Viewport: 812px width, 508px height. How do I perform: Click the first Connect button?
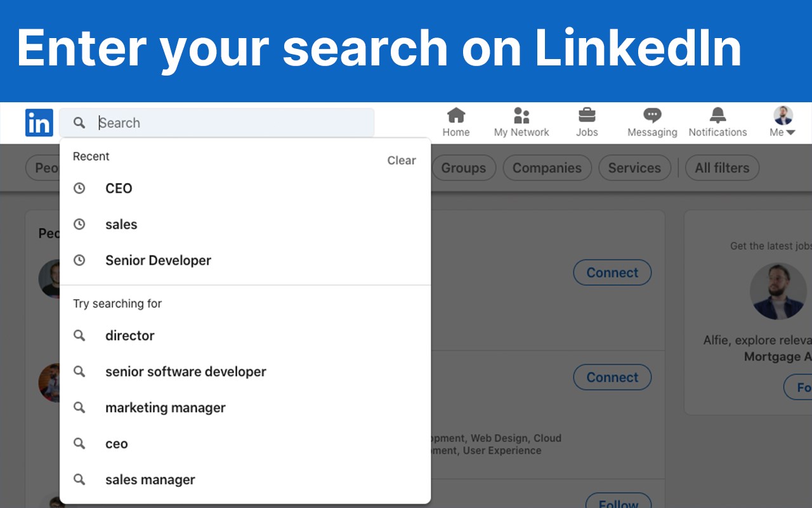click(x=612, y=272)
